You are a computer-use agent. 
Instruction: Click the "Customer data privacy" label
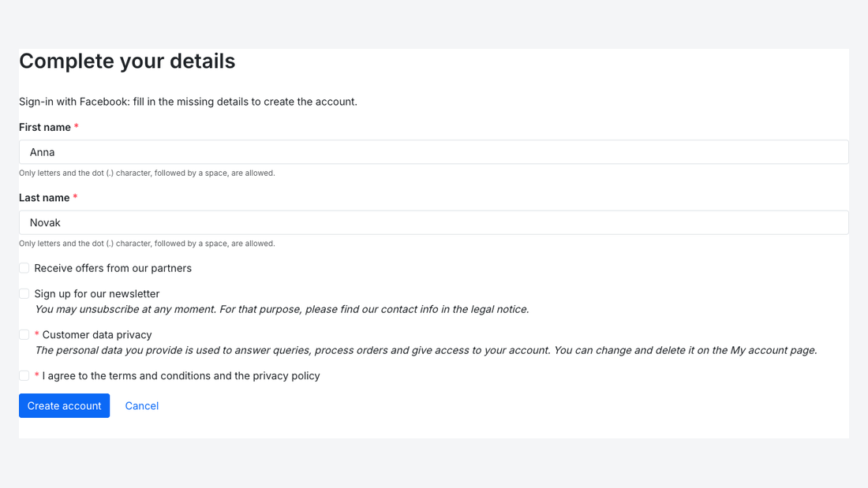click(x=97, y=335)
